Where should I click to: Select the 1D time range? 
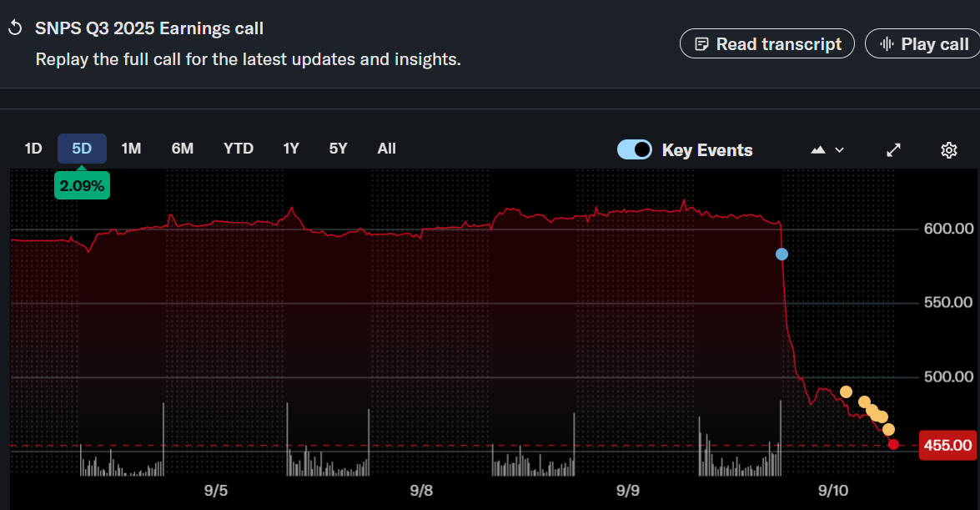coord(33,149)
